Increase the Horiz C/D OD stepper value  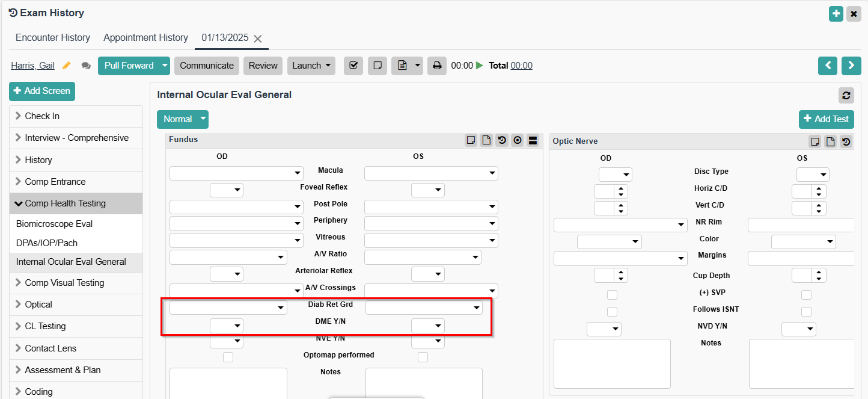620,188
